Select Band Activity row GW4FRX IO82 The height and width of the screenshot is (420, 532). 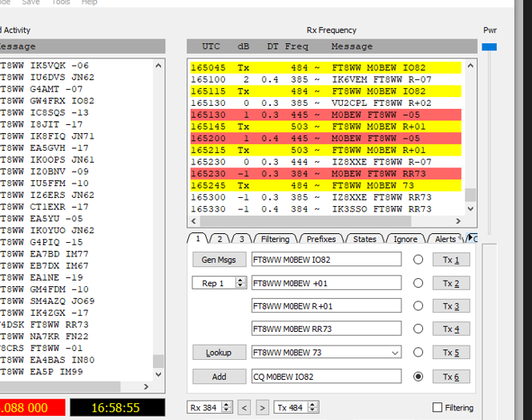pyautogui.click(x=76, y=101)
